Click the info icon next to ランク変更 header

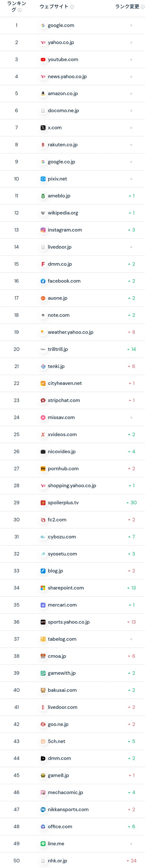143,7
